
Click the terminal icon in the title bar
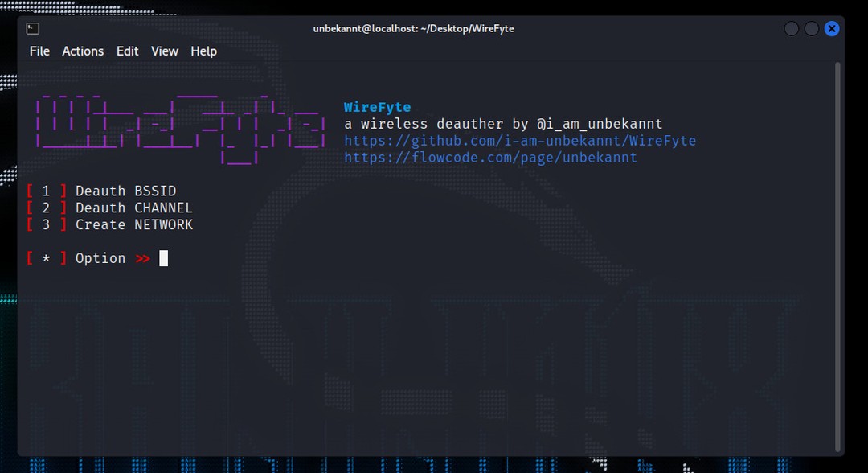coord(33,28)
